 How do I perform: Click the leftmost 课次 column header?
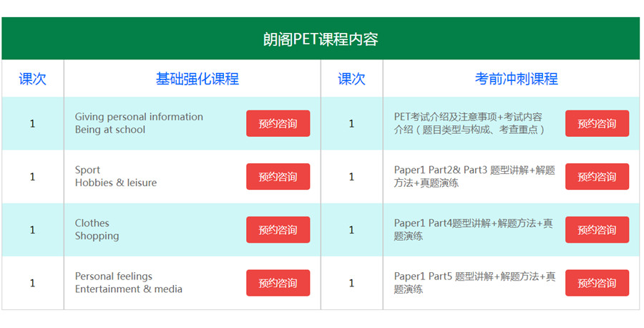32,79
